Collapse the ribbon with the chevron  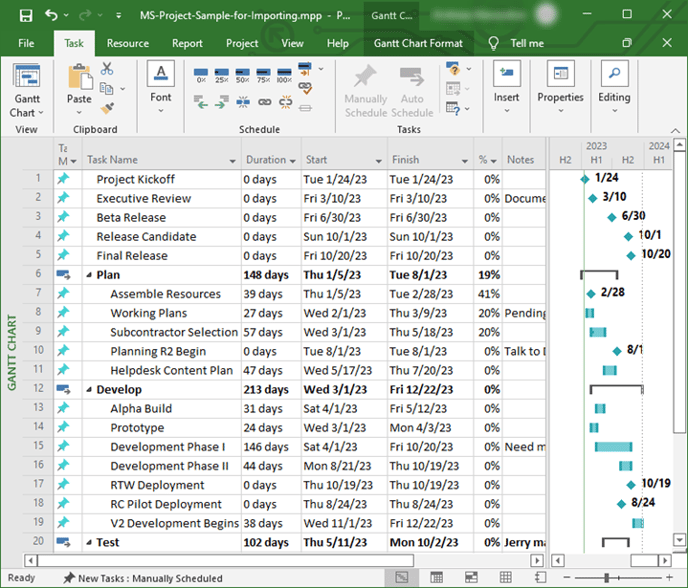coord(675,130)
